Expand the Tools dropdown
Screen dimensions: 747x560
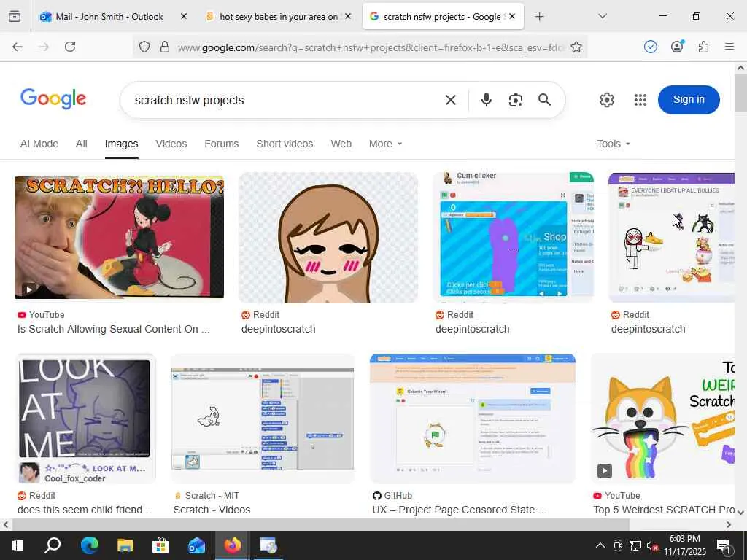pyautogui.click(x=614, y=144)
